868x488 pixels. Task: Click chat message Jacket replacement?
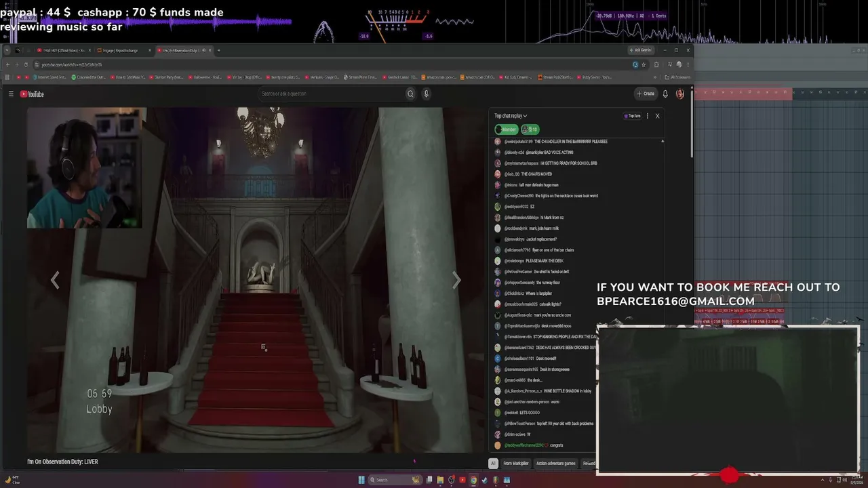541,239
